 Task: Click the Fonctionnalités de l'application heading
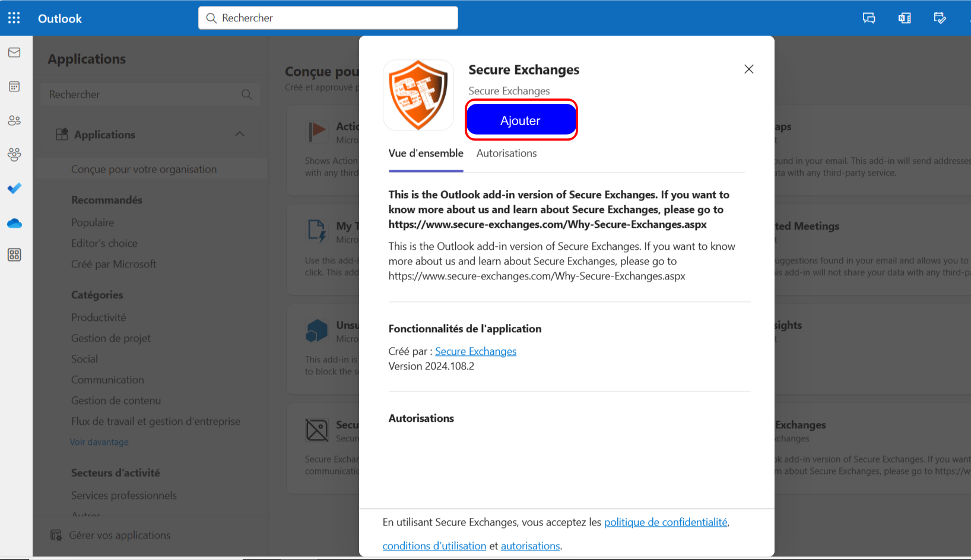coord(465,329)
